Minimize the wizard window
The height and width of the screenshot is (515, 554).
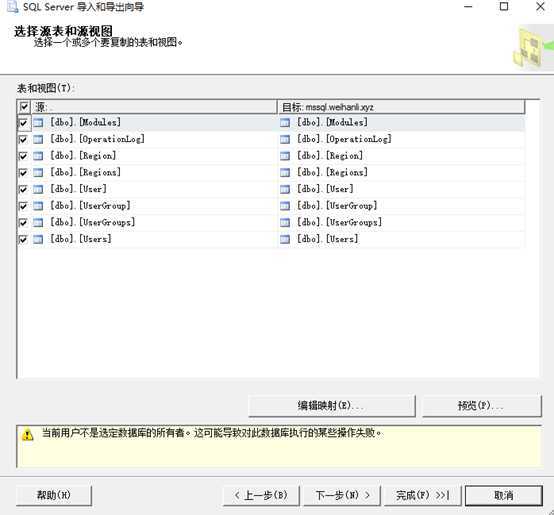468,6
